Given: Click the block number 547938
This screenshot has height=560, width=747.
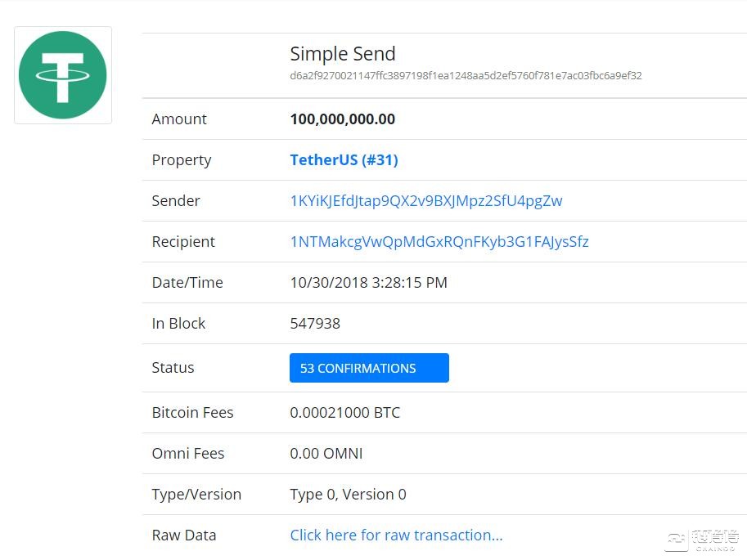Looking at the screenshot, I should coord(315,324).
